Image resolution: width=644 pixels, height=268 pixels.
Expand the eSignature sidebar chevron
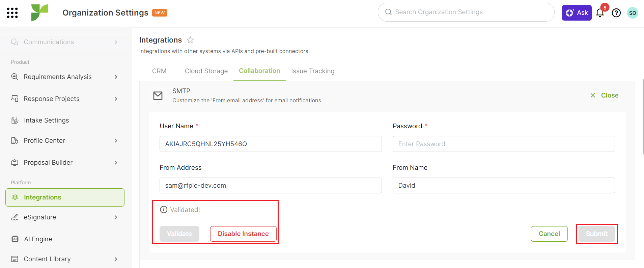[116, 217]
